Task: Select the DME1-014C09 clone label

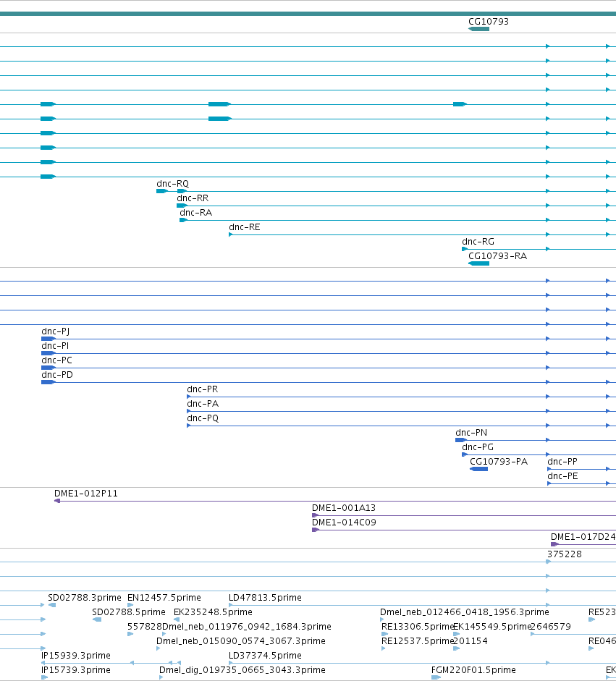Action: pyautogui.click(x=344, y=523)
